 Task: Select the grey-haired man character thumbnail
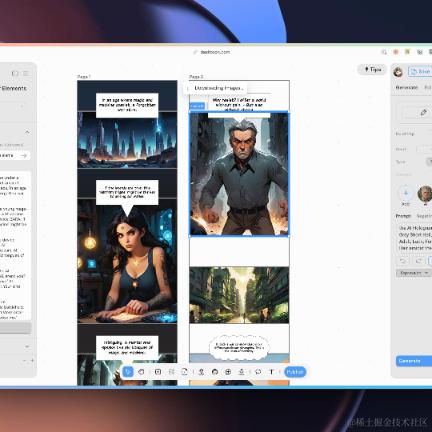425,193
